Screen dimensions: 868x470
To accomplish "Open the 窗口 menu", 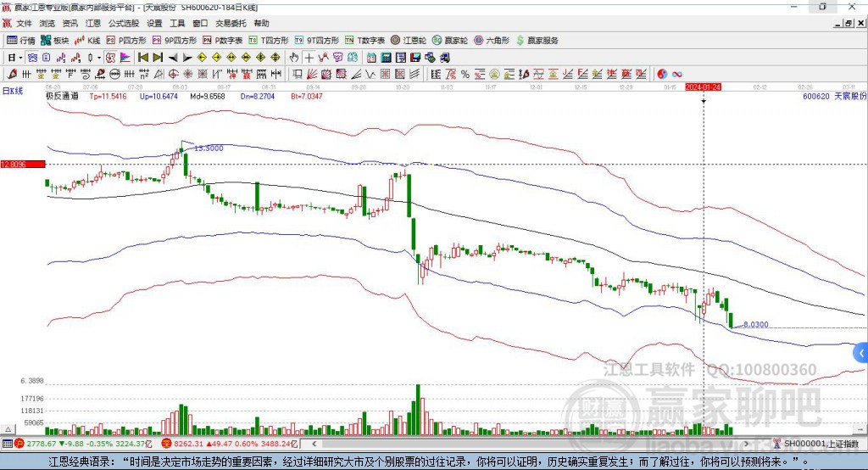I will 200,23.
